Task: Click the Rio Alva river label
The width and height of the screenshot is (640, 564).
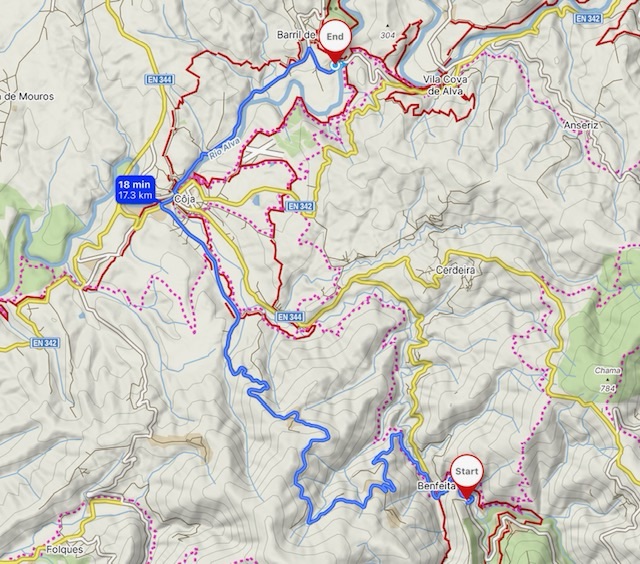Action: (224, 149)
